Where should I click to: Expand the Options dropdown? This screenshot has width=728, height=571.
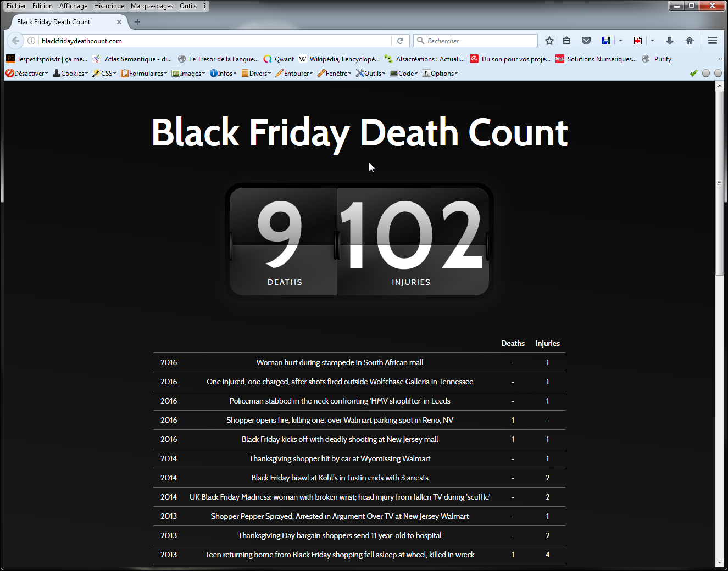coord(440,73)
